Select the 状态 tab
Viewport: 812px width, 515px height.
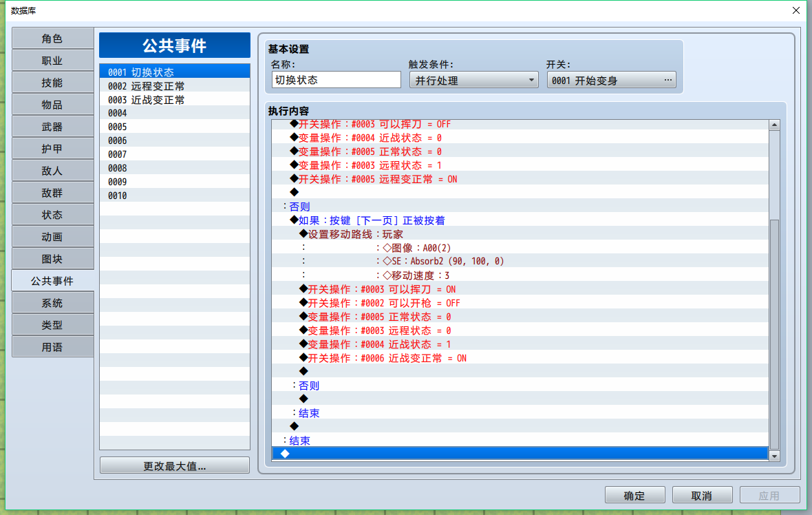pyautogui.click(x=52, y=215)
